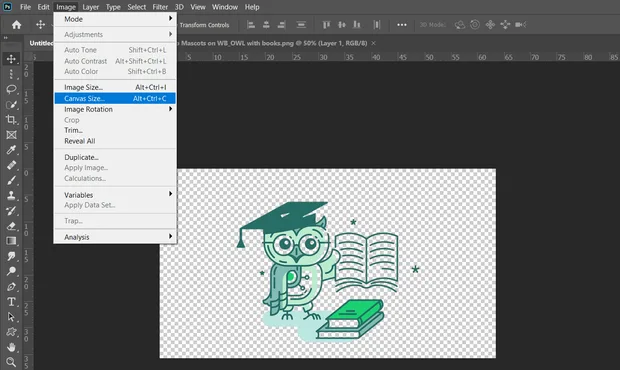Expand the Image Rotation submenu
620x370 pixels.
pyautogui.click(x=115, y=109)
